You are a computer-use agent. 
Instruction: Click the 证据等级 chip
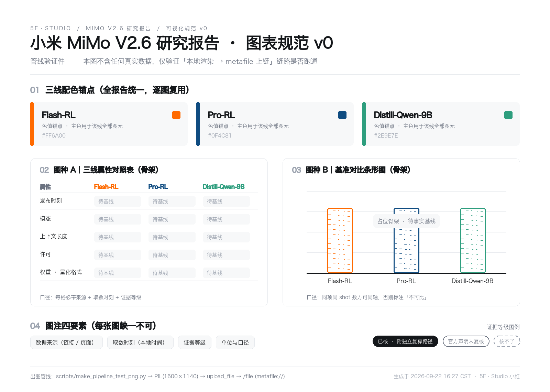(x=195, y=342)
